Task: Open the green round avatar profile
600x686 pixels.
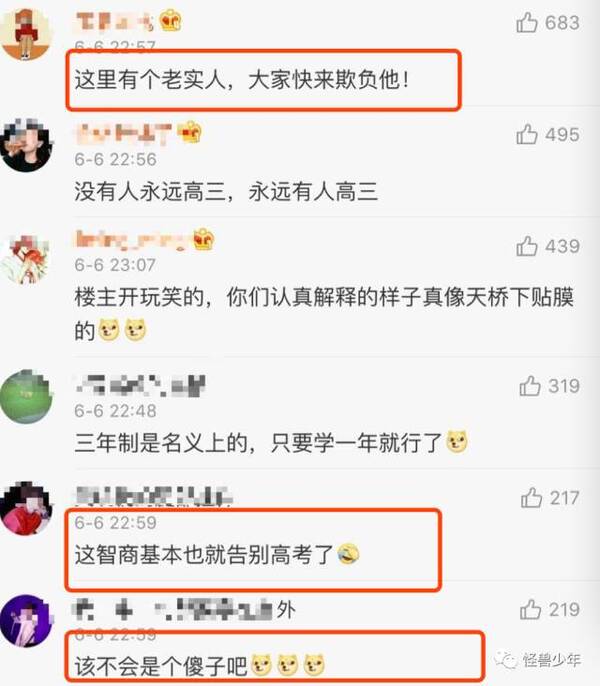Action: 26,396
